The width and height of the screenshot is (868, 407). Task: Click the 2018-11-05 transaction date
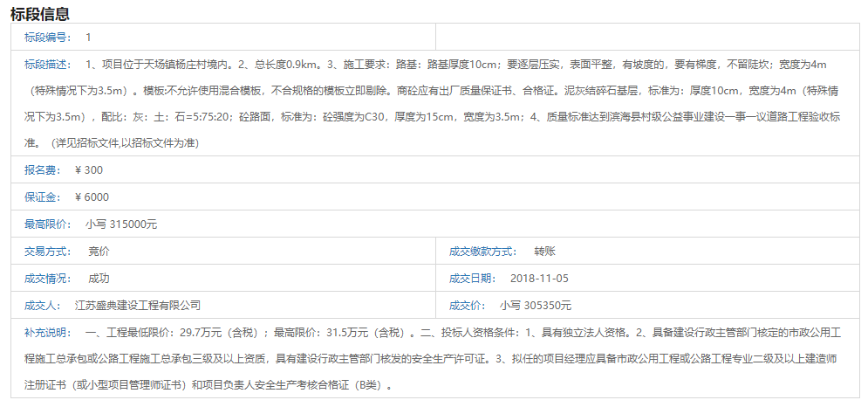(539, 279)
